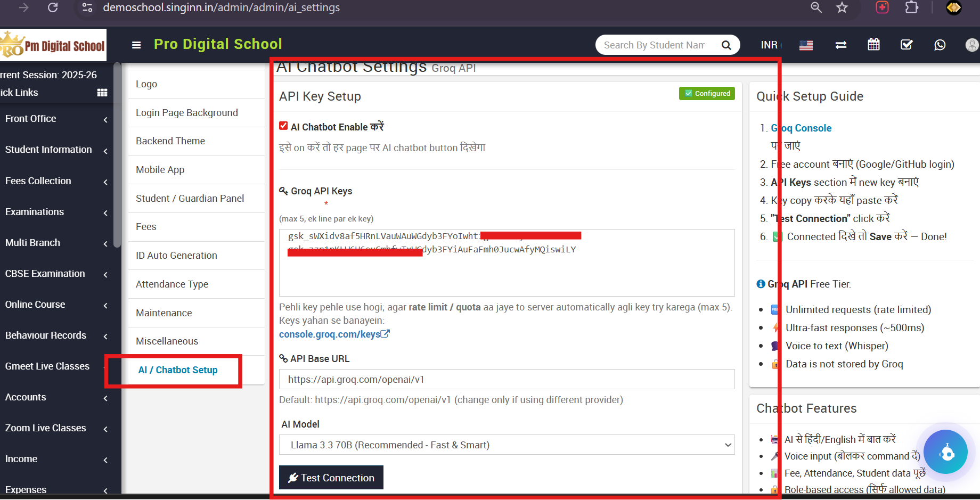This screenshot has width=980, height=500.
Task: Click the US flag language icon
Action: (x=806, y=45)
